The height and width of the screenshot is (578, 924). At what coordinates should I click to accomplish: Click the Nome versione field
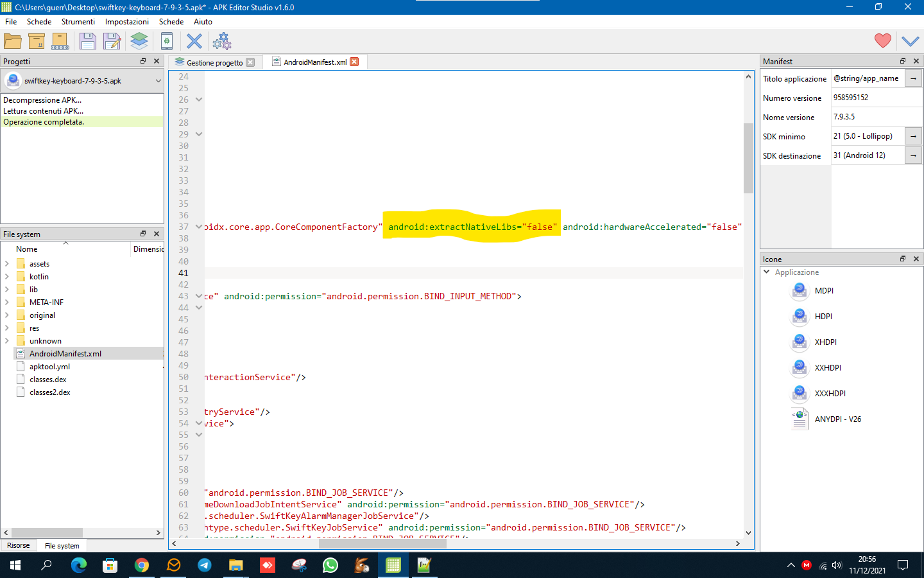(877, 117)
